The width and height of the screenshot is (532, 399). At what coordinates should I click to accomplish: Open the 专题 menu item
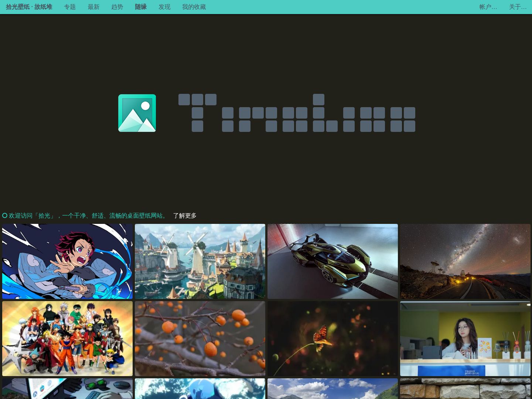point(70,7)
